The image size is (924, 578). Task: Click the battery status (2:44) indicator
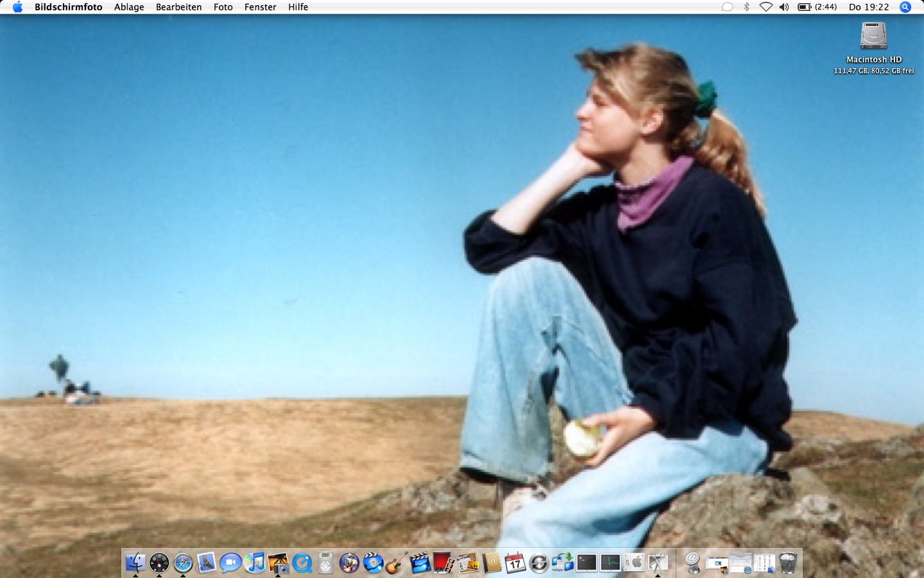817,7
